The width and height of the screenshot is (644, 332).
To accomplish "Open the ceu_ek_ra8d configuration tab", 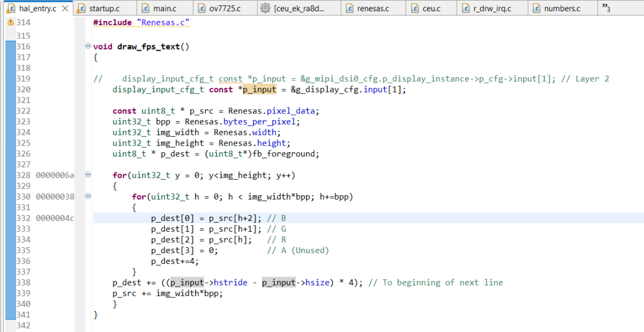I will click(x=299, y=8).
